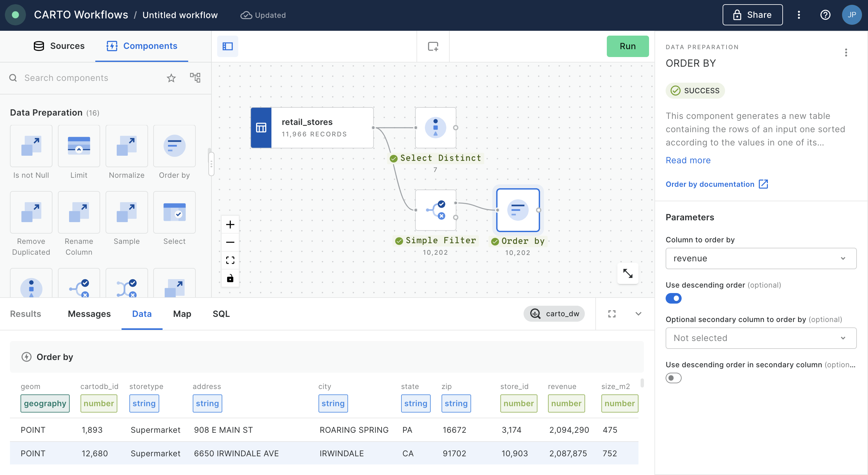Click the Share button
The width and height of the screenshot is (868, 475).
pos(752,15)
